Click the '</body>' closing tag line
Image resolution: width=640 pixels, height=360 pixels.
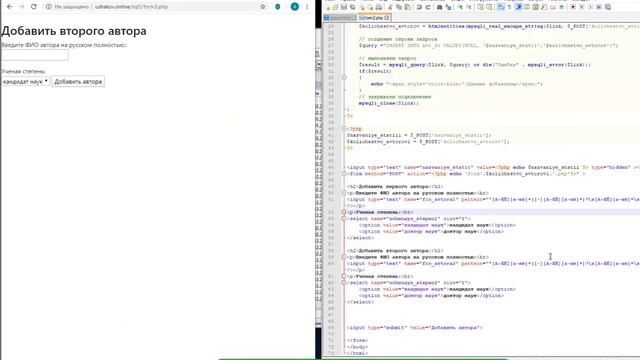pyautogui.click(x=357, y=347)
